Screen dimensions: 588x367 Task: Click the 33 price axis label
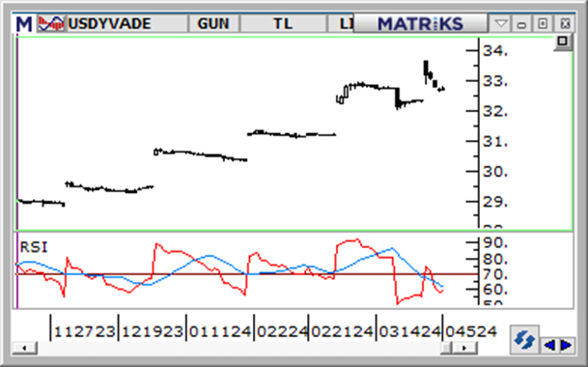tap(495, 81)
